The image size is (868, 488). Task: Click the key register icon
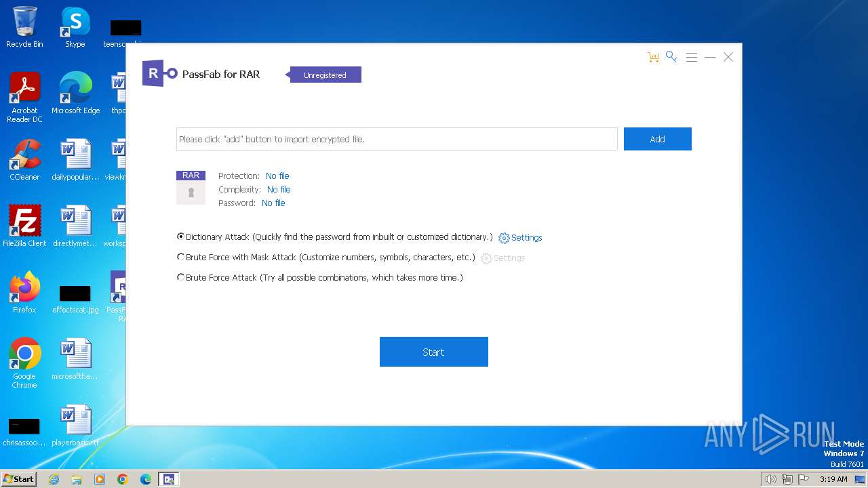coord(671,57)
